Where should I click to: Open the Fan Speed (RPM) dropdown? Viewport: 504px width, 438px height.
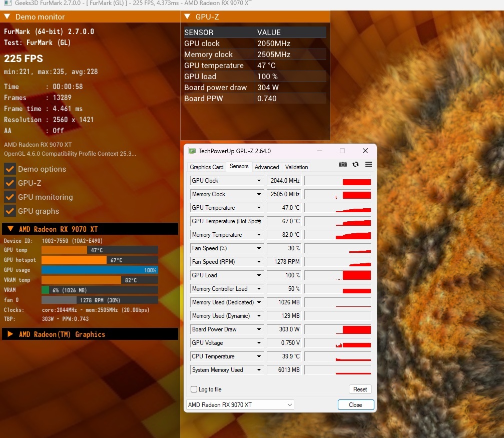259,262
